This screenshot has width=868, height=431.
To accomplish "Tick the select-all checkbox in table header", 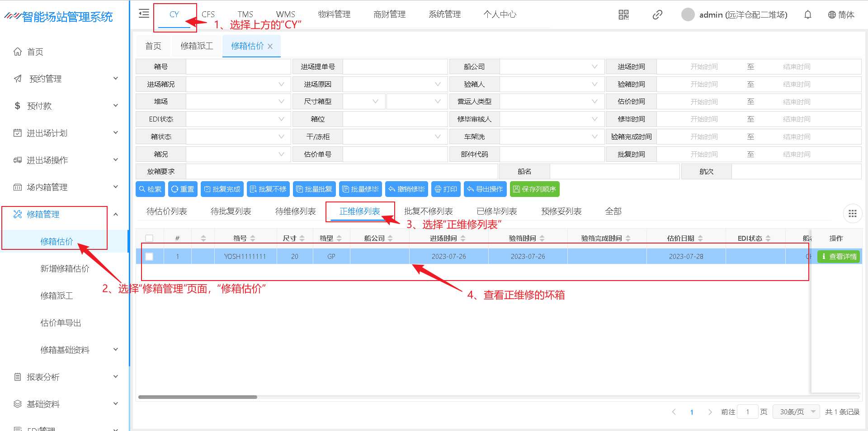I will [149, 239].
